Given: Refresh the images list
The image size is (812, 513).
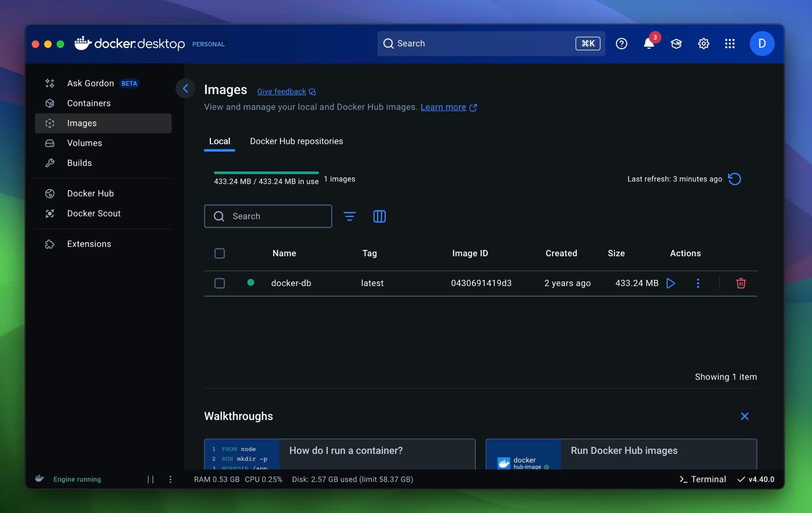Looking at the screenshot, I should coord(734,179).
